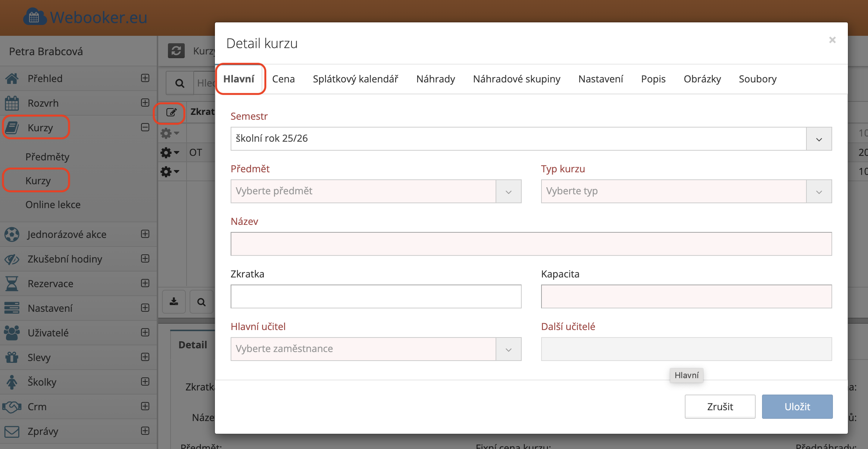This screenshot has width=868, height=449.
Task: Click the edit pencil icon in table header
Action: (171, 112)
